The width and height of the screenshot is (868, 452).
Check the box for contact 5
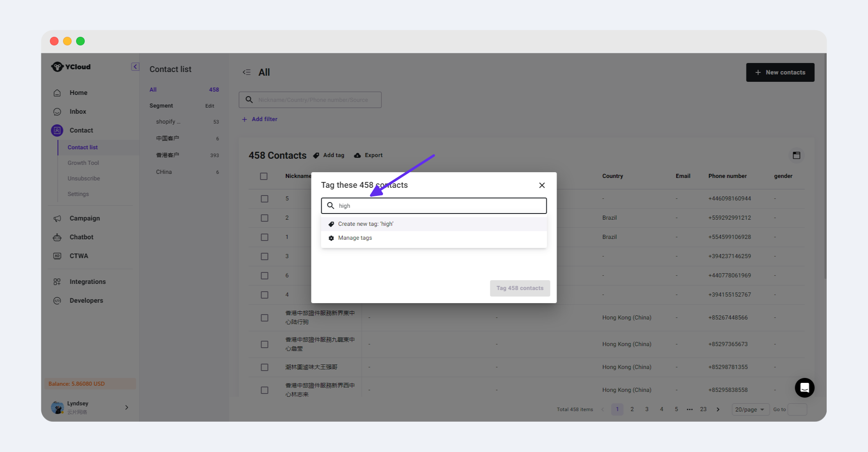pyautogui.click(x=264, y=199)
